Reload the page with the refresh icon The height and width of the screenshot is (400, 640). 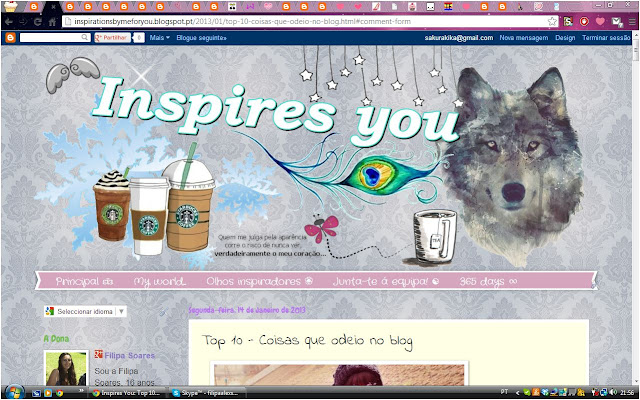(38, 22)
